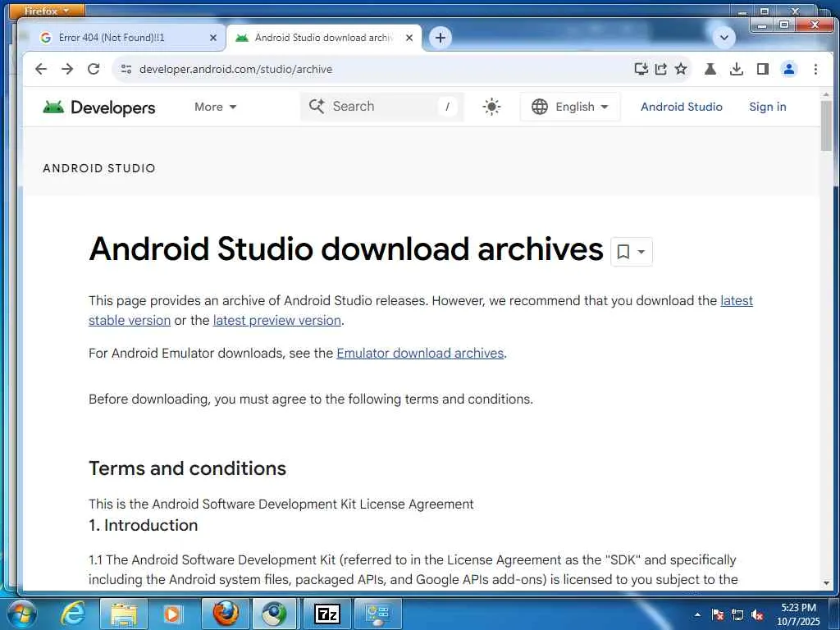
Task: Open the 7-Zip taskbar item
Action: pyautogui.click(x=327, y=614)
